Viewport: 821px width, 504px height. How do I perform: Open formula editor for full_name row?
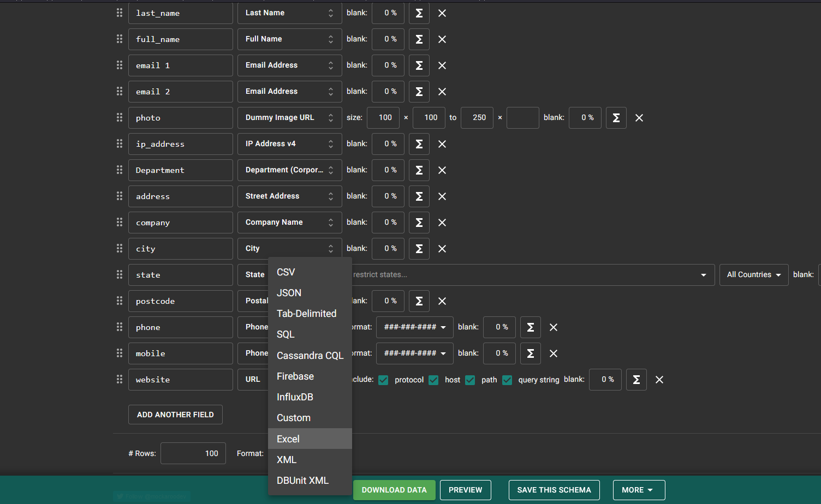tap(419, 39)
